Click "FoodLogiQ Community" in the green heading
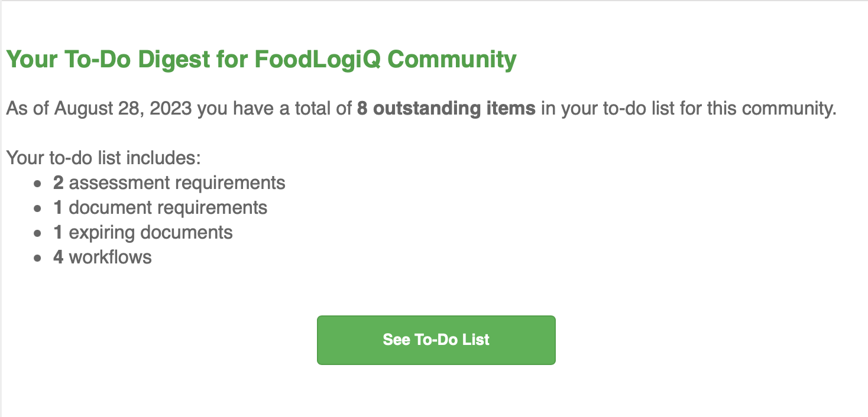 point(386,60)
